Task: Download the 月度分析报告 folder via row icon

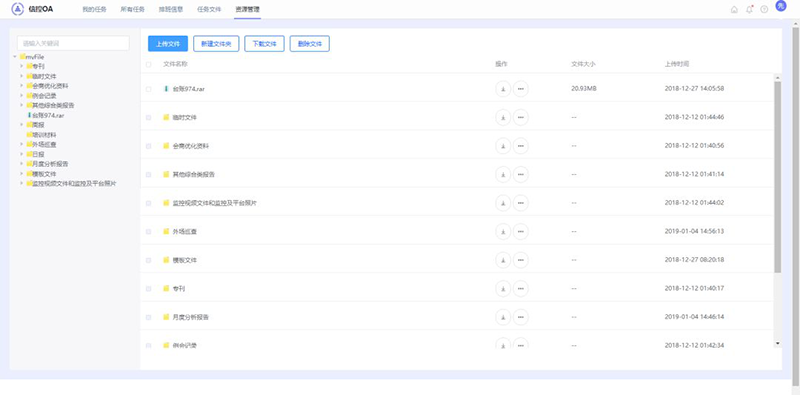Action: click(x=503, y=317)
